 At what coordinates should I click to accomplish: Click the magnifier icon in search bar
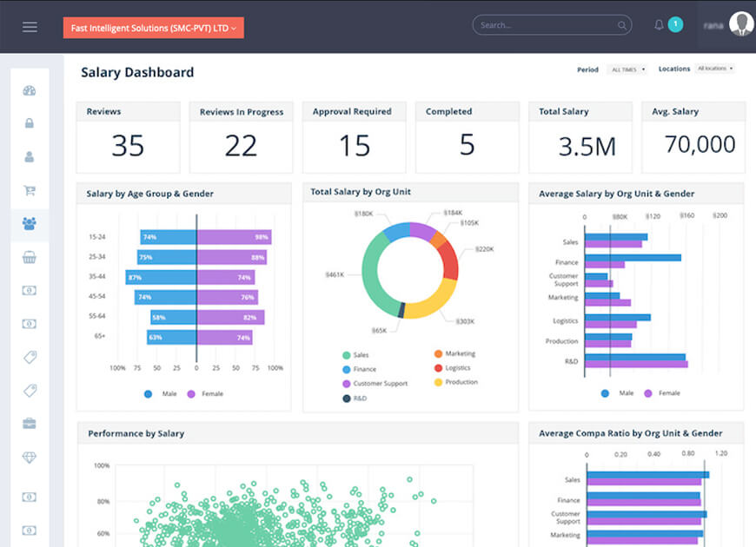coord(622,26)
